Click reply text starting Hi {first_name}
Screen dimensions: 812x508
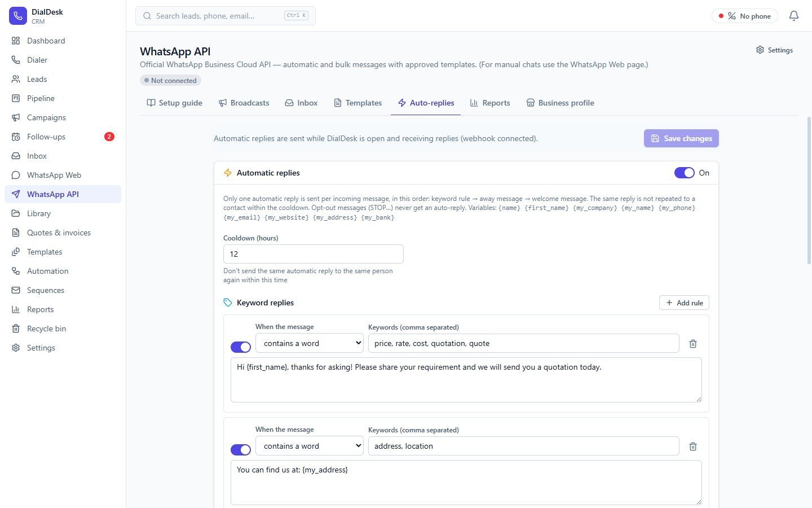(466, 380)
